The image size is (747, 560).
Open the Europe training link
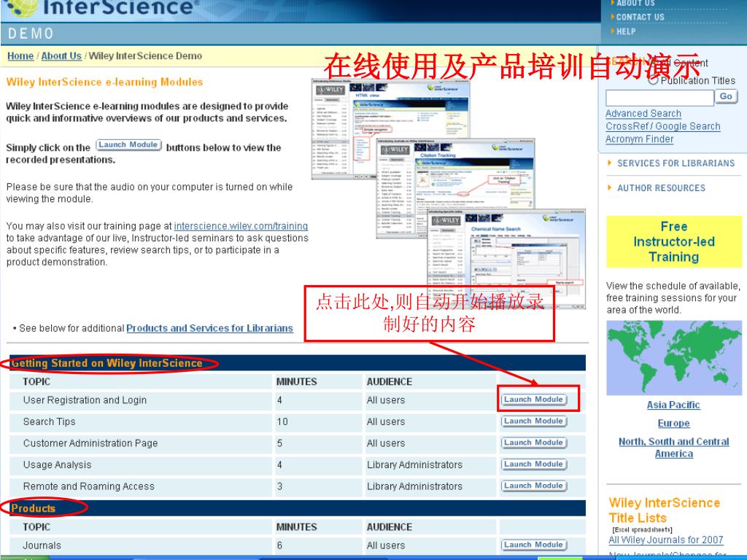[x=673, y=424]
